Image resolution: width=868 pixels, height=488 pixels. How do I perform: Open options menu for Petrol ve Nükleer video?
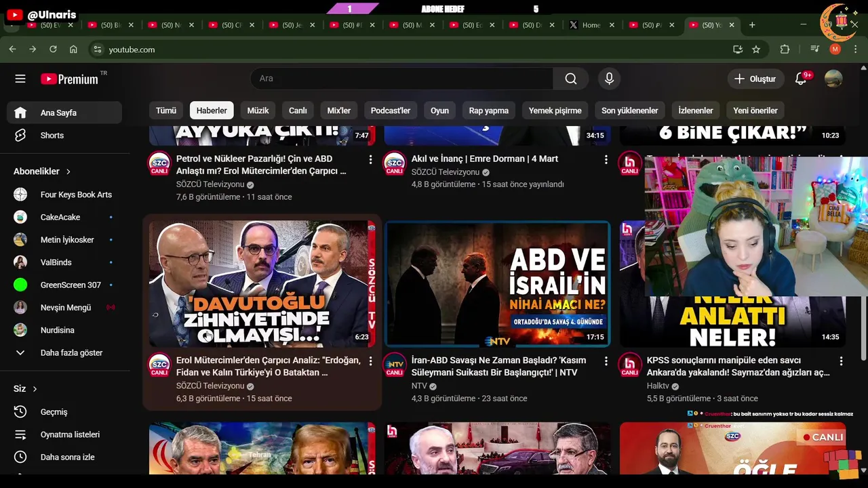[x=370, y=159]
